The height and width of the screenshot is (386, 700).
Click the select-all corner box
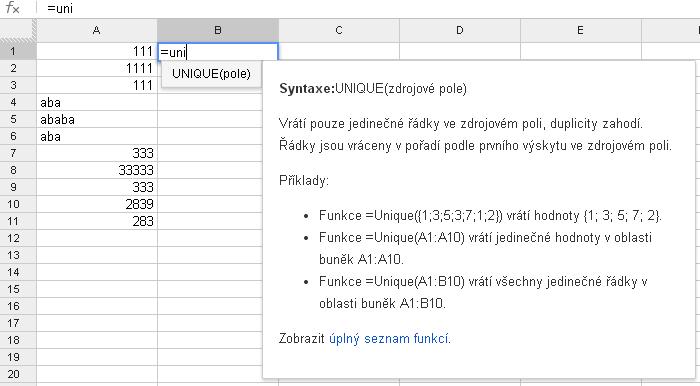18,30
